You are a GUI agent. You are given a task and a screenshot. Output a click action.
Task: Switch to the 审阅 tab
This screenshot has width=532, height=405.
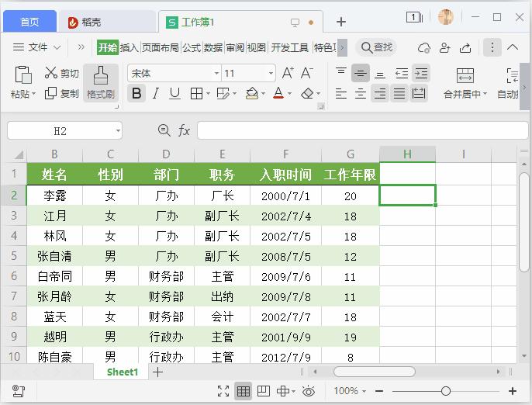coord(235,47)
